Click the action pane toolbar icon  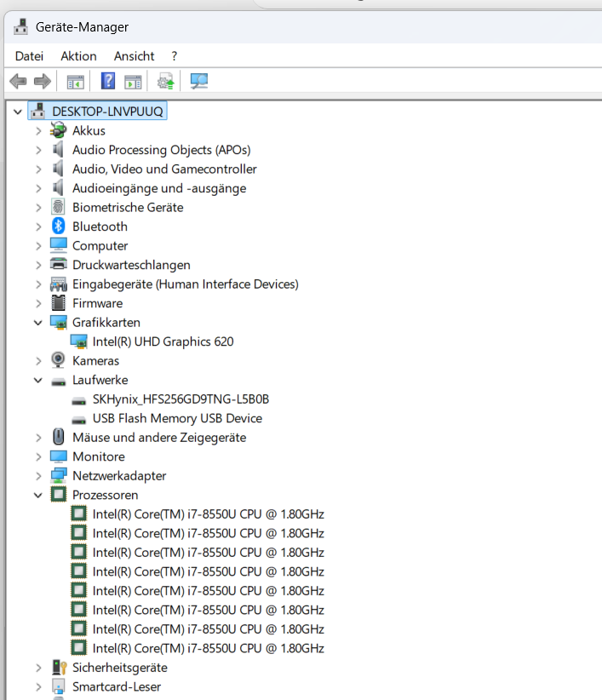tap(133, 82)
